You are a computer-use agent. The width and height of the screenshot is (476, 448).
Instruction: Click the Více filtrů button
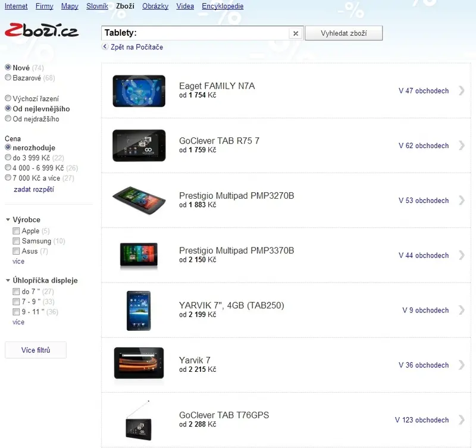36,350
